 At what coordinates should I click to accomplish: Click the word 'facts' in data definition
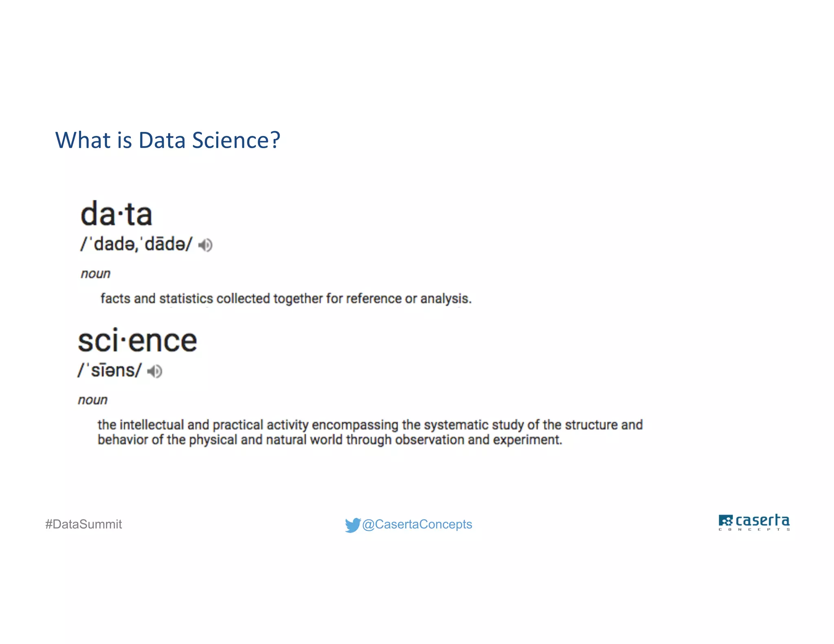pyautogui.click(x=115, y=298)
